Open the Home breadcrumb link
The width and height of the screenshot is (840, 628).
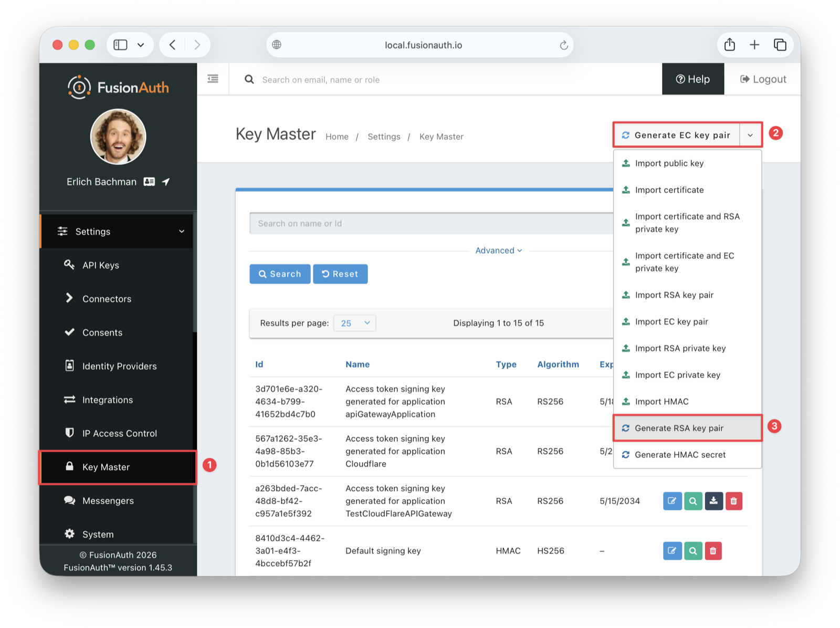coord(337,136)
